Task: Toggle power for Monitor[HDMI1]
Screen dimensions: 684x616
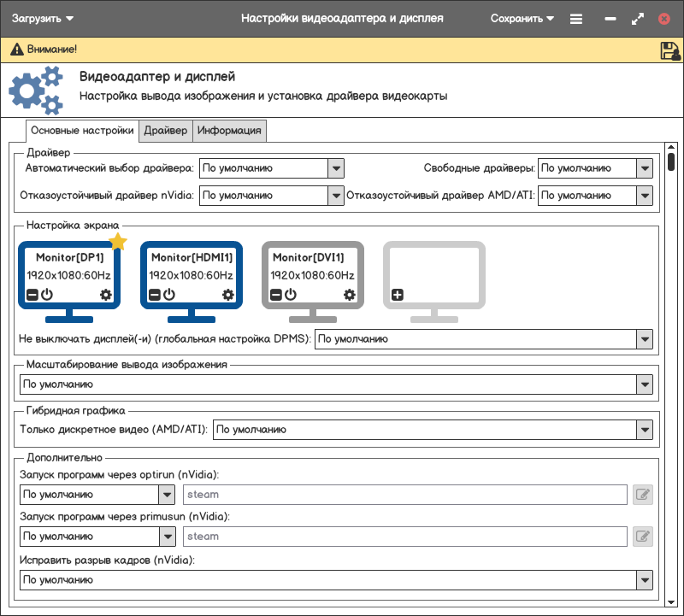Action: click(x=169, y=295)
